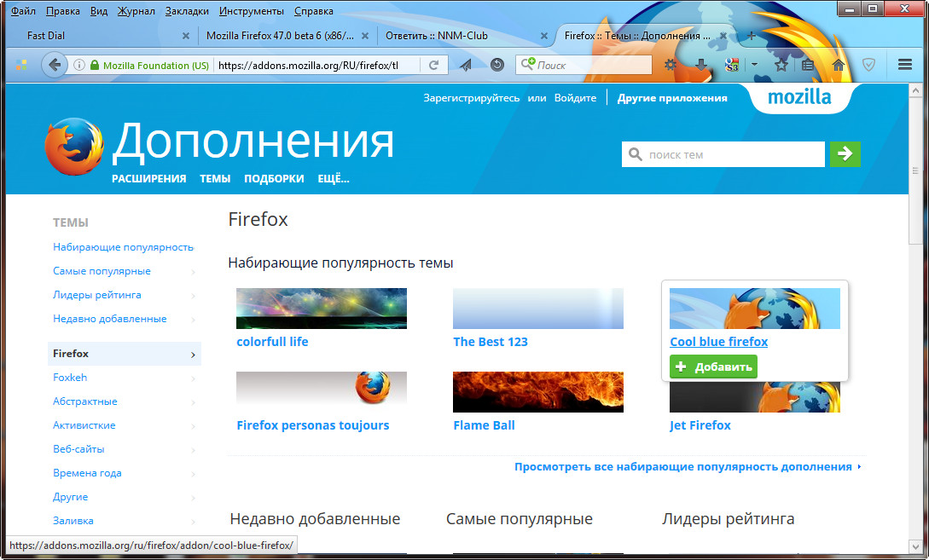The image size is (929, 560).
Task: Bookmark this page with the star icon
Action: pos(781,65)
